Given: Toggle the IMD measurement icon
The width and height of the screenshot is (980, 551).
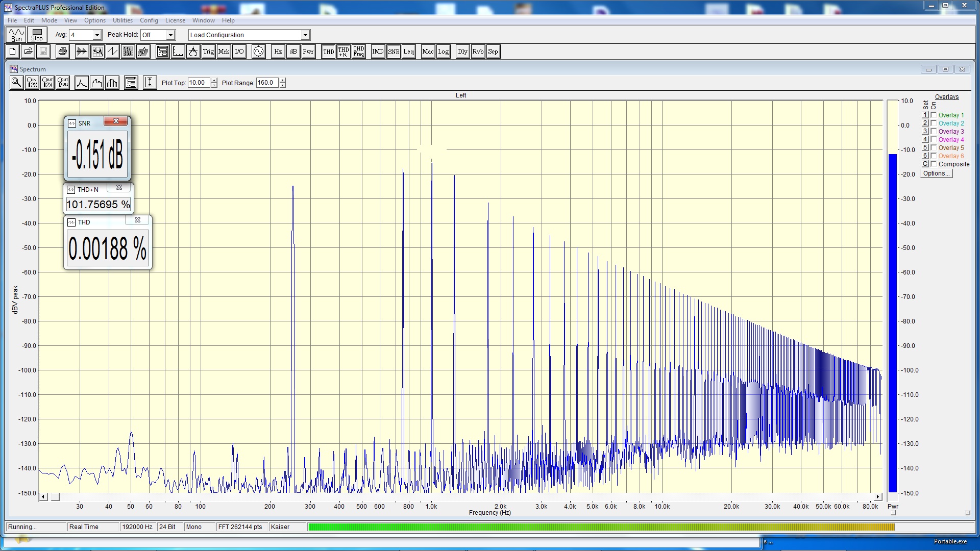Looking at the screenshot, I should [x=378, y=52].
